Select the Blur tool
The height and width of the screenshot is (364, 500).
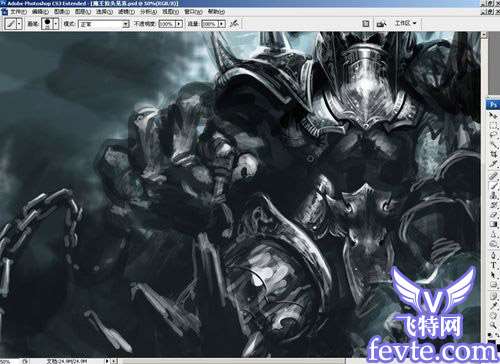tap(493, 234)
